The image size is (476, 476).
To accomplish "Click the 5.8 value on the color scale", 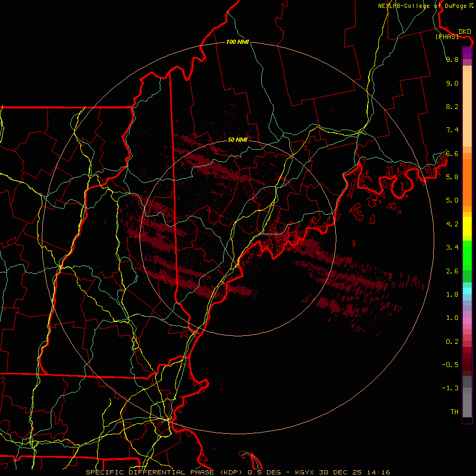I will (452, 177).
